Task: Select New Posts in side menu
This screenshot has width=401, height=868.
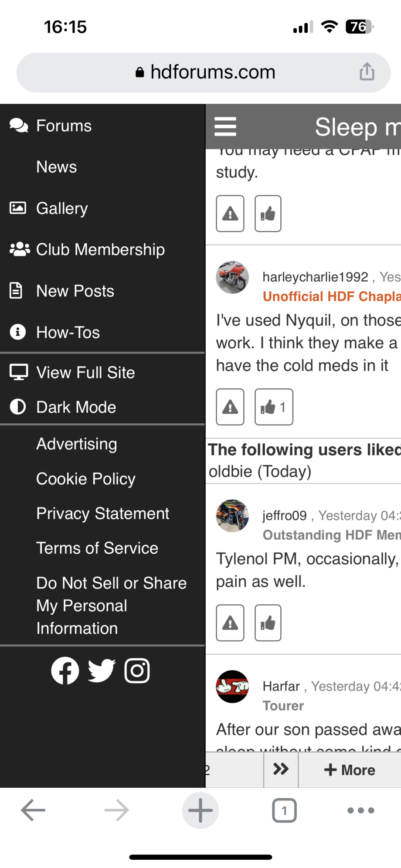Action: point(75,291)
